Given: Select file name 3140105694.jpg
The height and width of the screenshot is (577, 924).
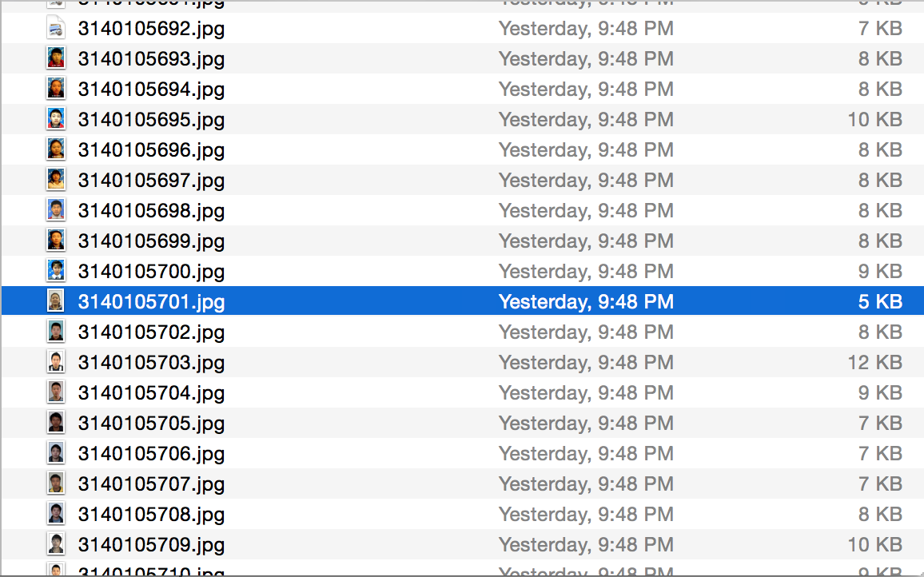Looking at the screenshot, I should [151, 90].
